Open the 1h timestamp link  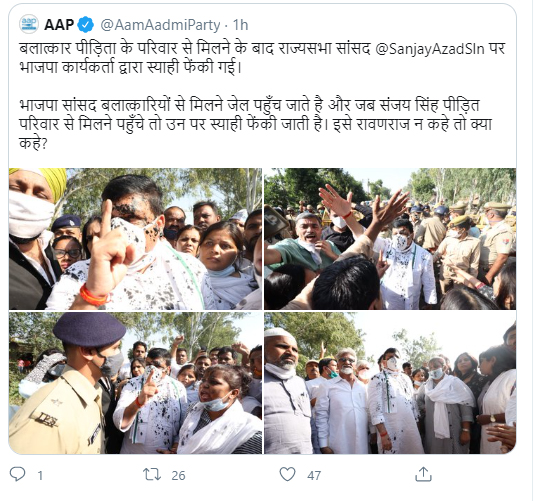(x=240, y=25)
